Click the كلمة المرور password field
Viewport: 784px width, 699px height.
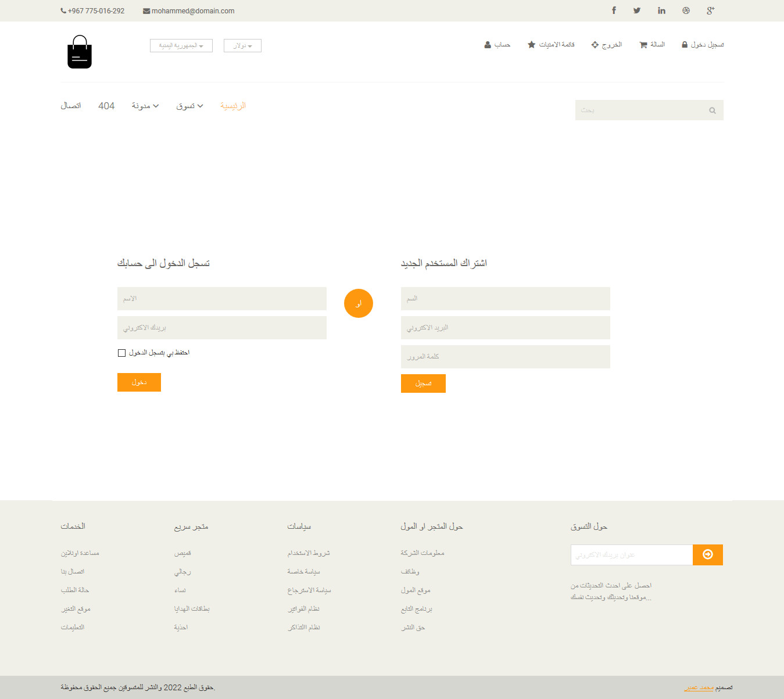point(505,356)
